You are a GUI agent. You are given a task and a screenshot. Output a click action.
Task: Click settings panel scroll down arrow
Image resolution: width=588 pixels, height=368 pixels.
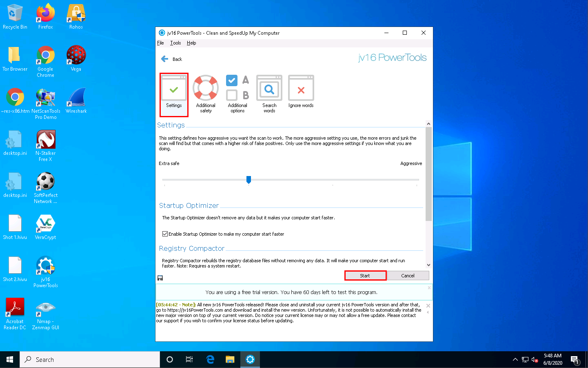pos(428,265)
